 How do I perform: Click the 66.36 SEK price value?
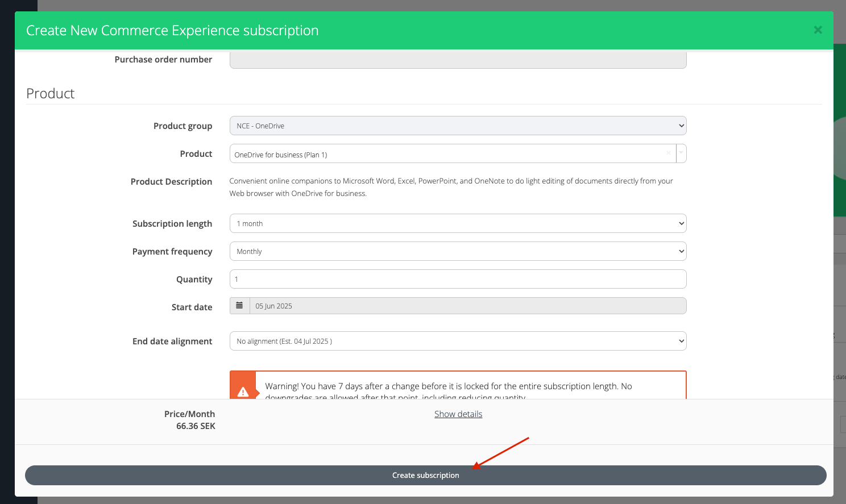pyautogui.click(x=196, y=426)
